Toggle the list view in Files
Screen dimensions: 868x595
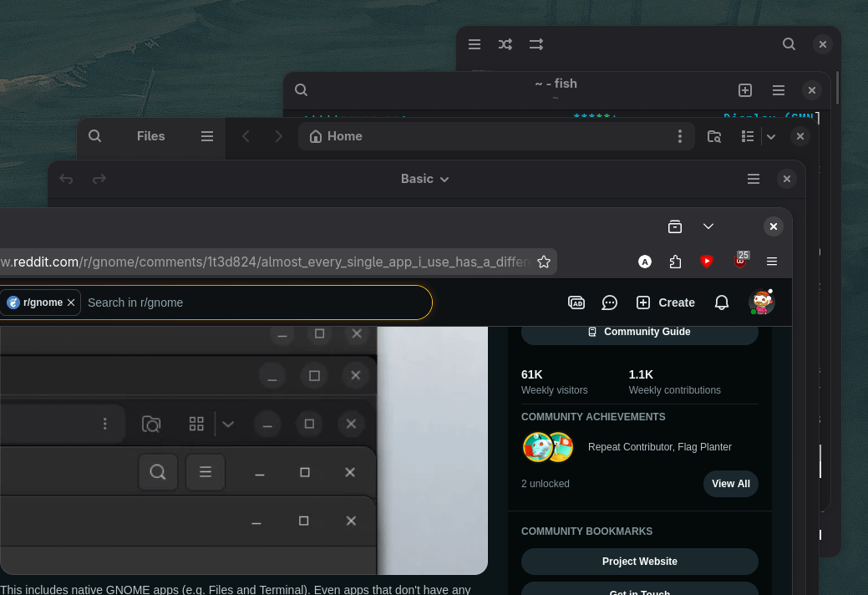pos(748,136)
